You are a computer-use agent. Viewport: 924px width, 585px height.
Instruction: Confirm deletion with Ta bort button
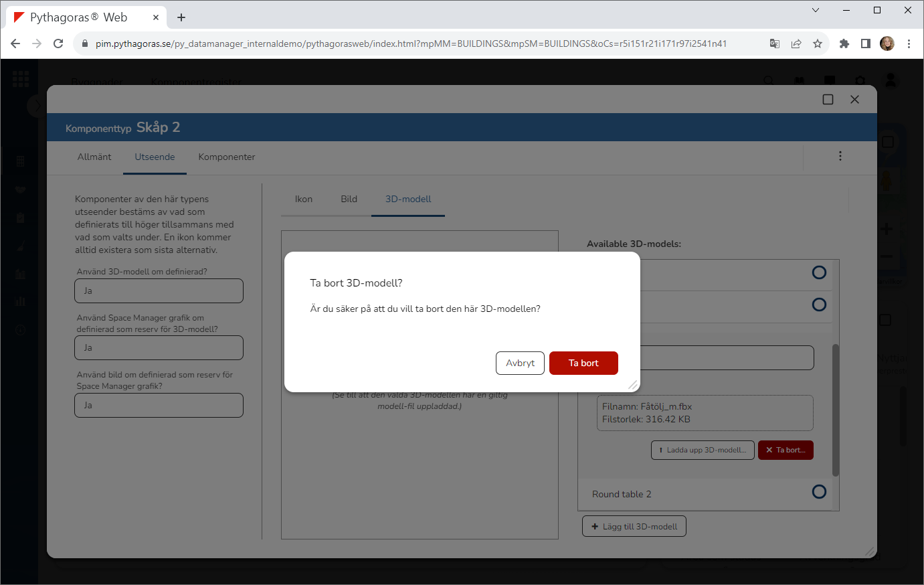click(x=583, y=363)
